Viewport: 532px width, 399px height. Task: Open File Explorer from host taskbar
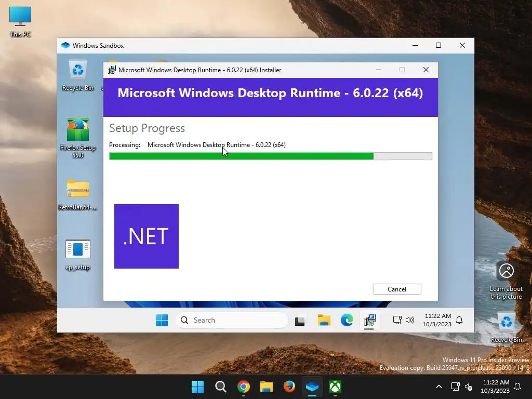click(x=267, y=387)
